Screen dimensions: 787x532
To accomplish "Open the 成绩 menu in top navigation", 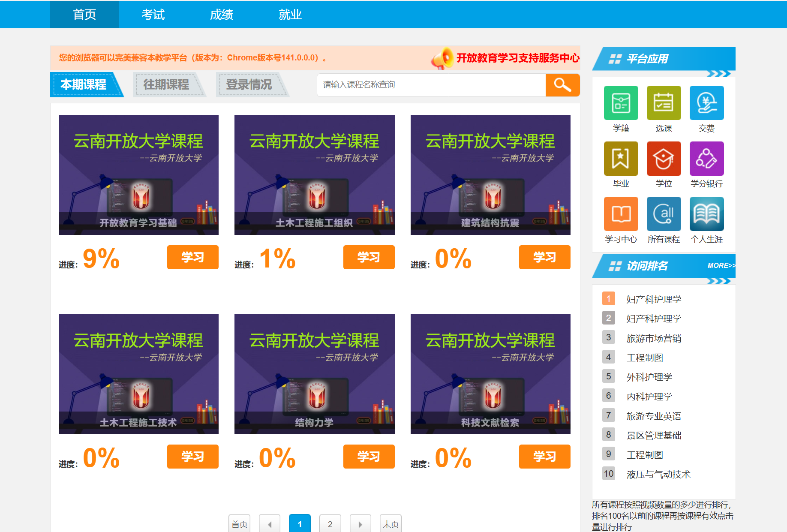I will coord(222,15).
